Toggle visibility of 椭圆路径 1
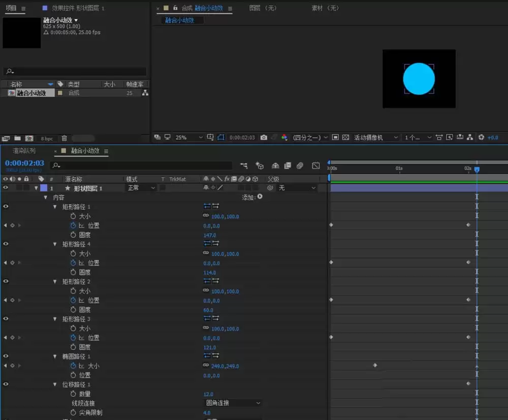The image size is (508, 420). tap(6, 356)
